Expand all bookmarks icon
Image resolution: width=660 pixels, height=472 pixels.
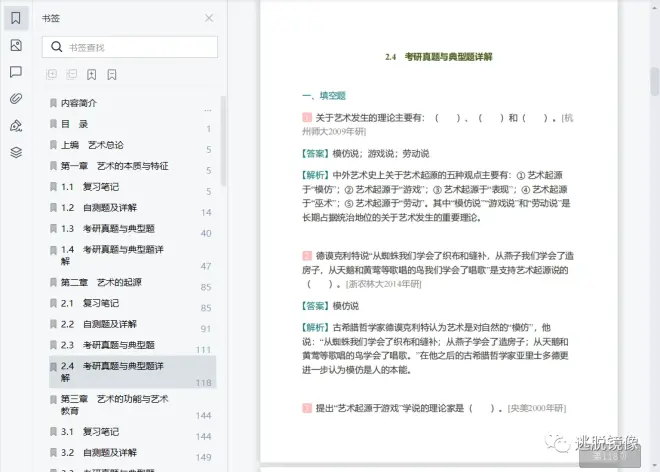pyautogui.click(x=52, y=74)
